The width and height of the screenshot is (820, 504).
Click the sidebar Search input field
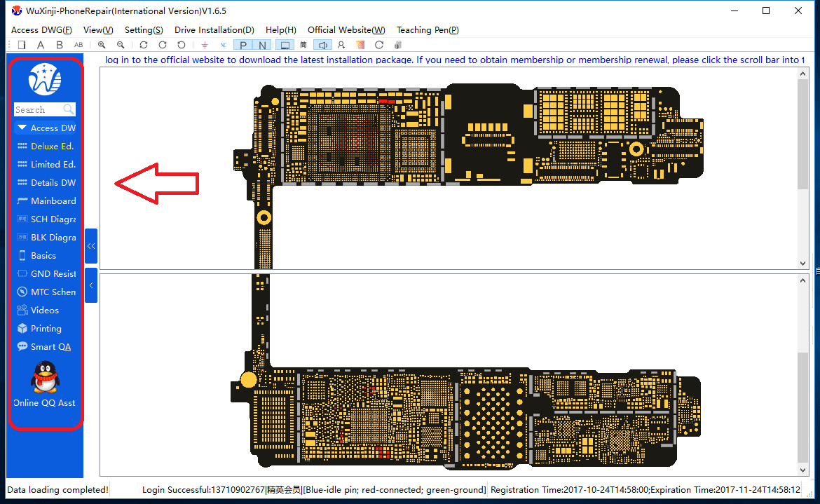(39, 110)
